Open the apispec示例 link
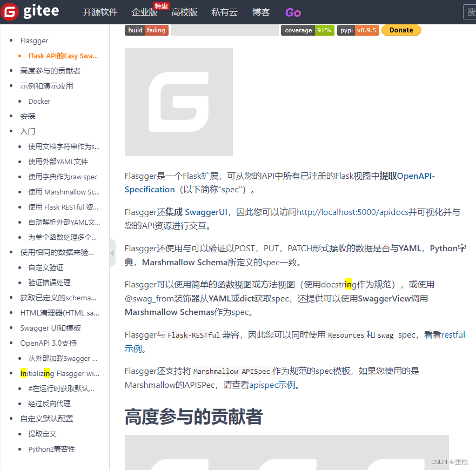Screen dimensions: 476x470 tap(272, 385)
